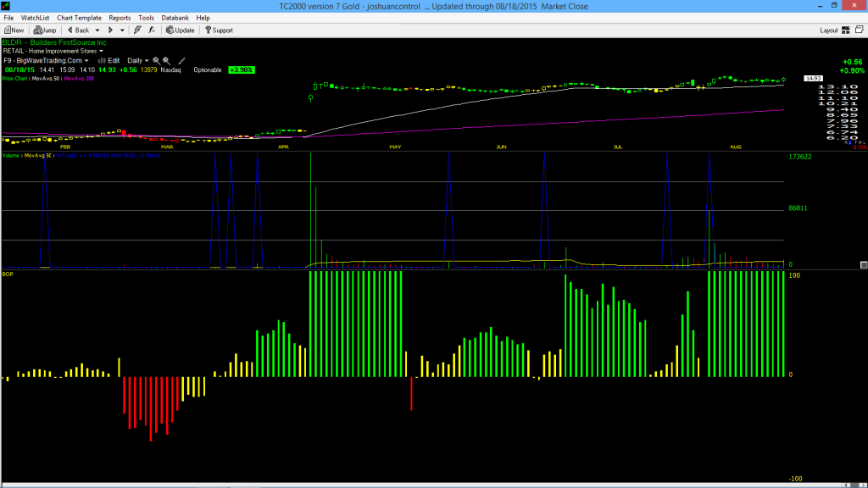Viewport: 868px width, 488px height.
Task: Open the Tools menu
Action: (146, 18)
